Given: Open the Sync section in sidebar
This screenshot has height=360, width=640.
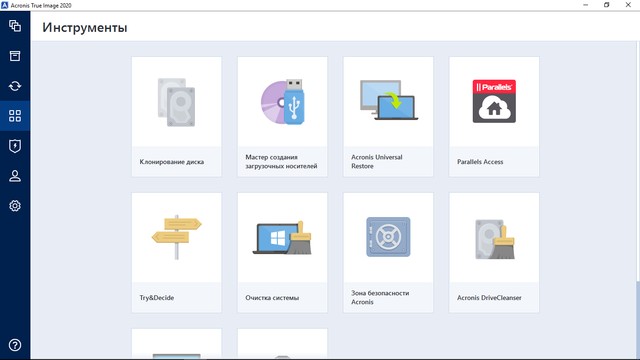Looking at the screenshot, I should coord(15,86).
